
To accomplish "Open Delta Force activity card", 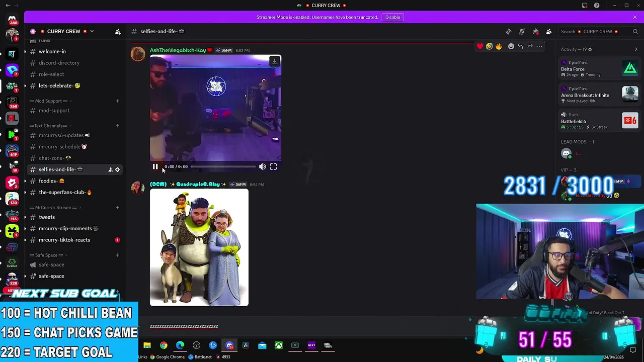I will click(599, 68).
